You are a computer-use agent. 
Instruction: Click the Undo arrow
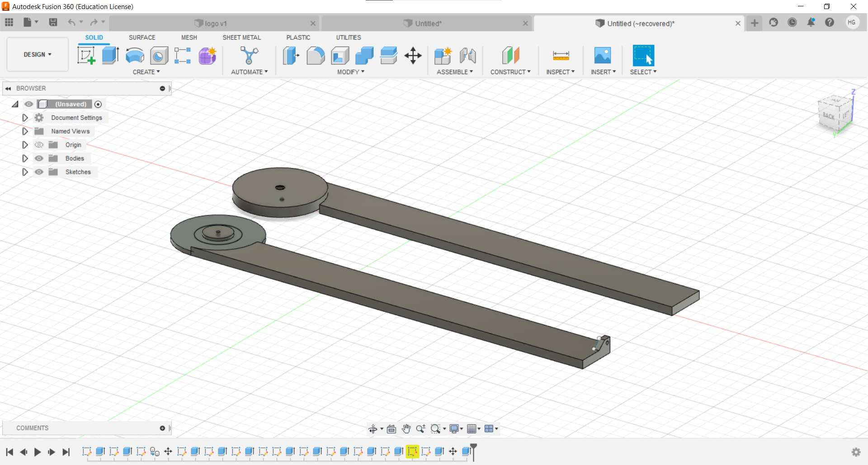pos(71,22)
